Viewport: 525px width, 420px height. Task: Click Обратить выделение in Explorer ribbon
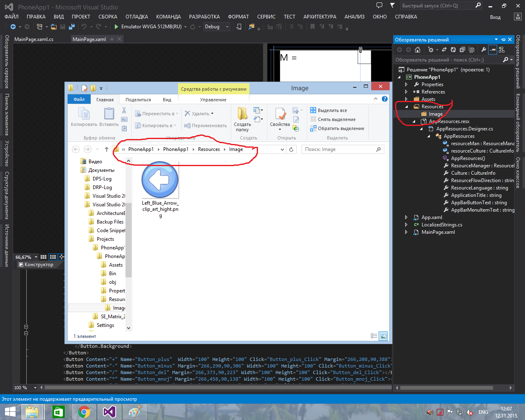click(337, 128)
